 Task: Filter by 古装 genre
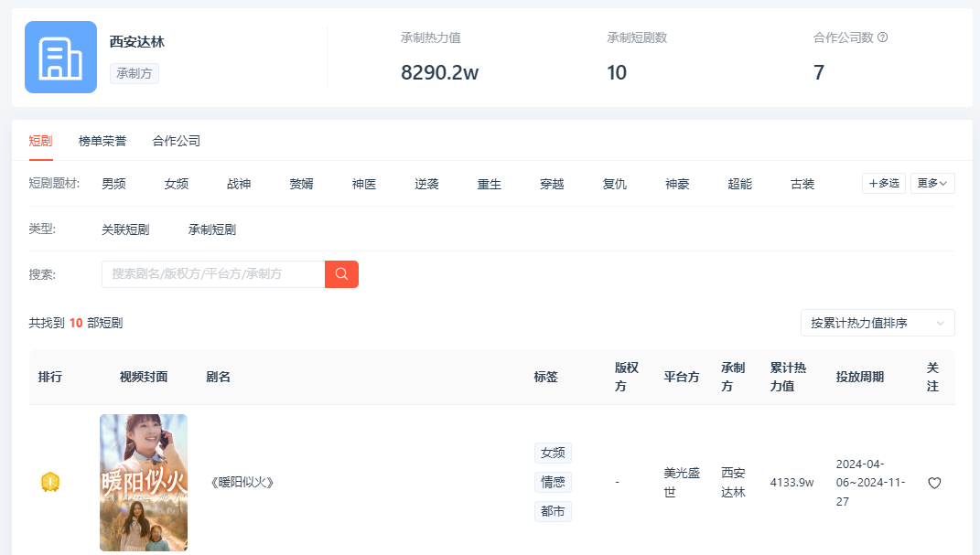pyautogui.click(x=802, y=184)
